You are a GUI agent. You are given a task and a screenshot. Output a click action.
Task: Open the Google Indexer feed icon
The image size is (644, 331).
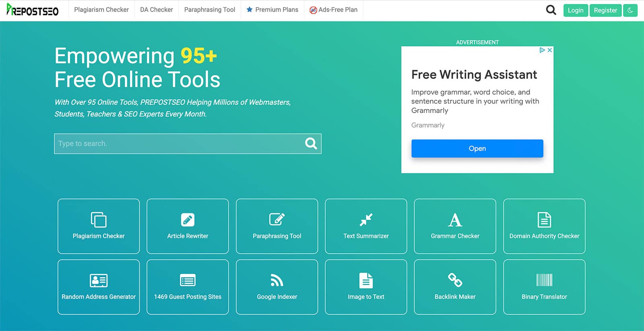click(277, 280)
